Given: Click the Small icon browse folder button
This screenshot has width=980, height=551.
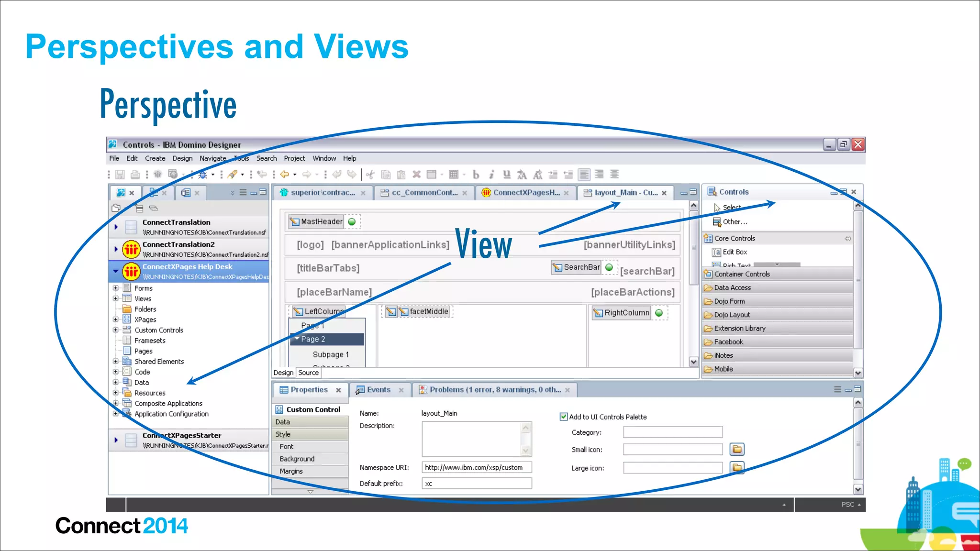Looking at the screenshot, I should tap(737, 449).
